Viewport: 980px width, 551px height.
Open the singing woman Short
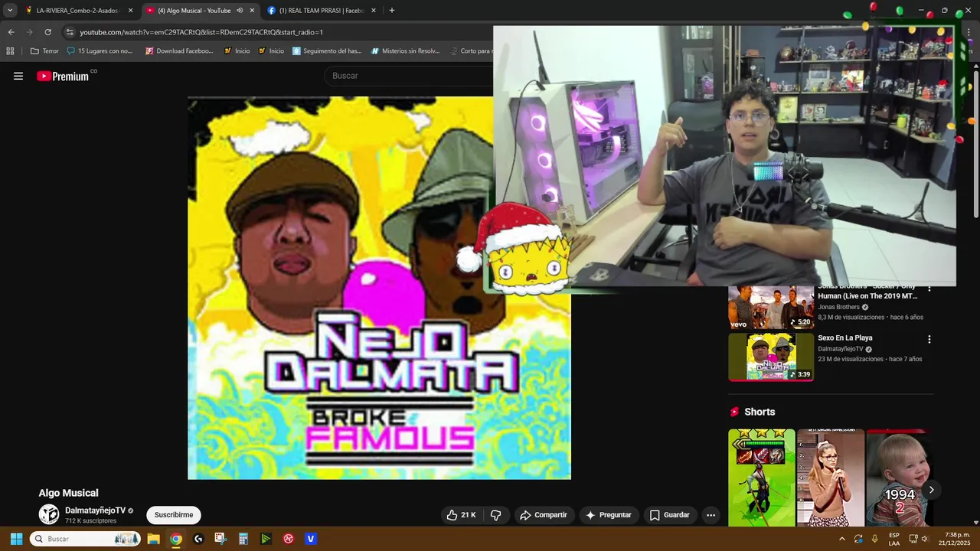[x=831, y=478]
